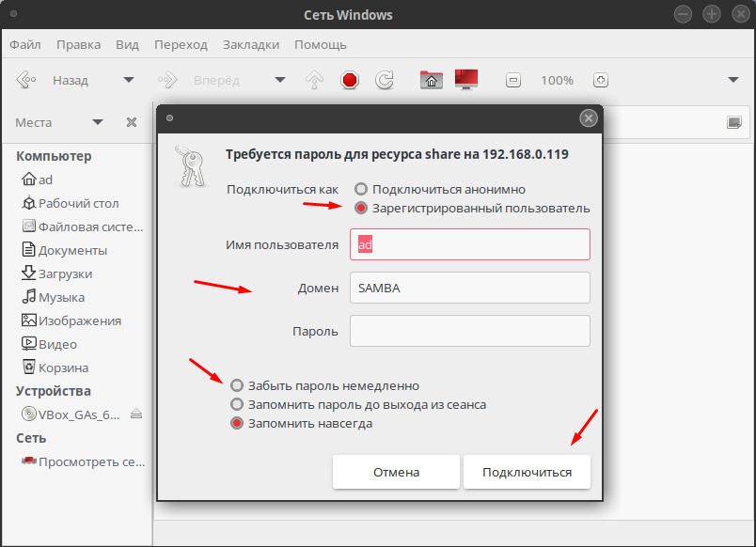Viewport: 756px width, 547px height.
Task: Go up one folder level icon
Action: (314, 80)
